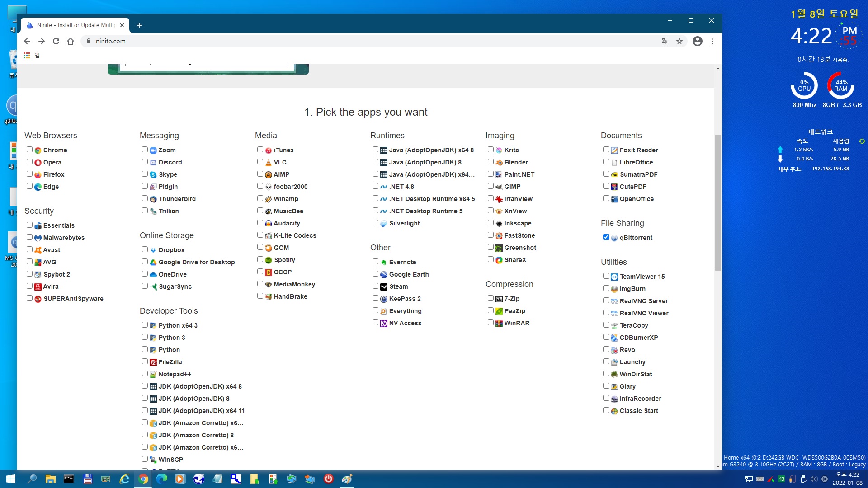
Task: Go forward to next page
Action: [42, 41]
